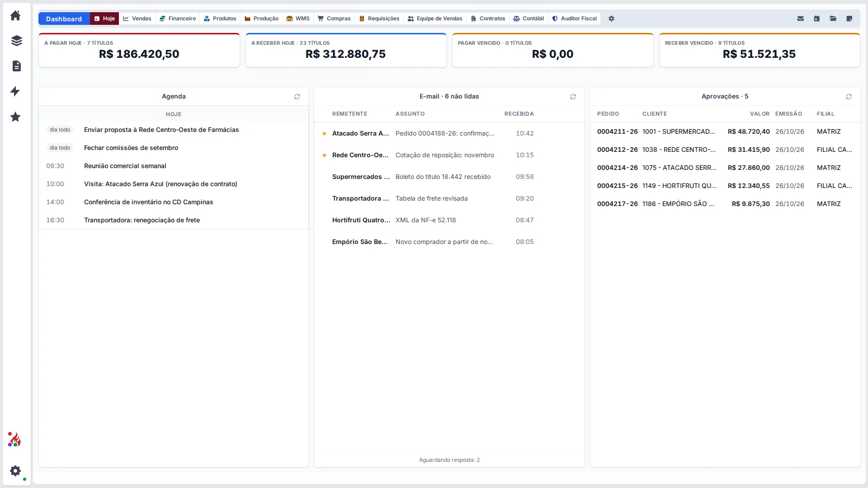The image size is (868, 488).
Task: Open the Equipe de Vendas tab
Action: point(435,19)
